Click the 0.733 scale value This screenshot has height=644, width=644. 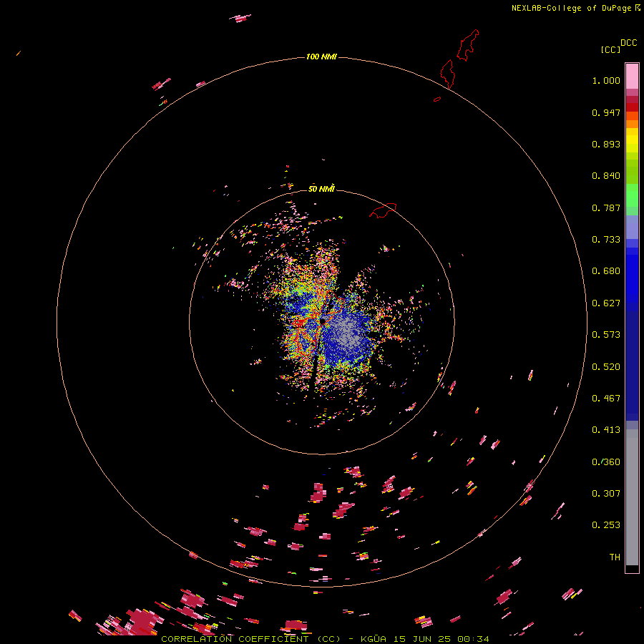[x=606, y=240]
